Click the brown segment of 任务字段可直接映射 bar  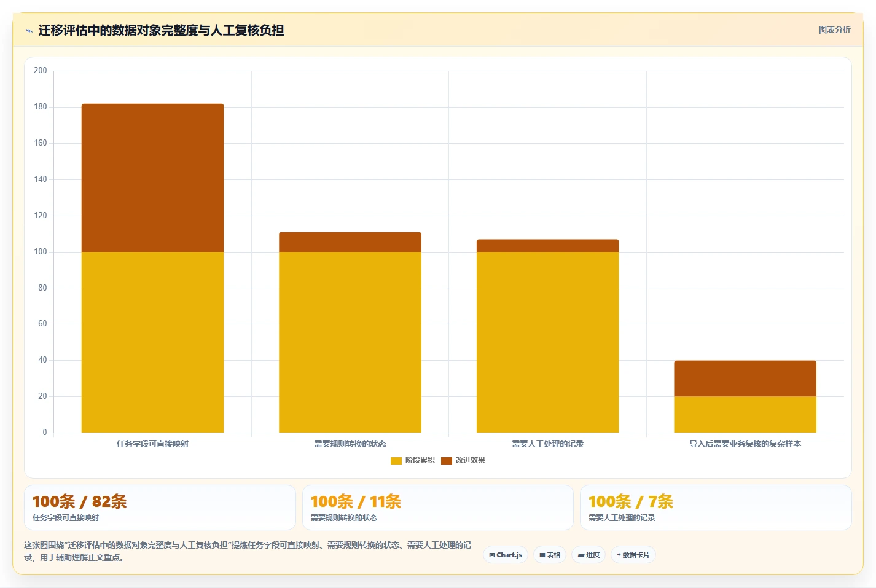point(152,178)
